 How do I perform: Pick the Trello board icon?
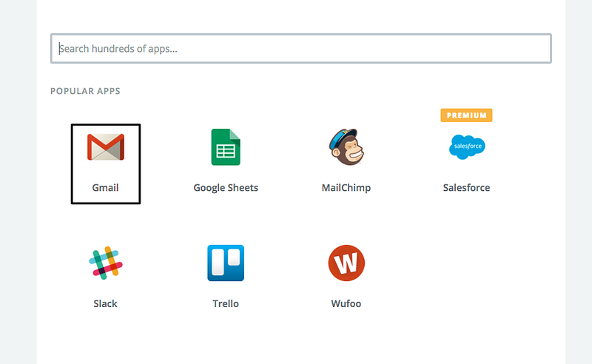click(x=226, y=263)
